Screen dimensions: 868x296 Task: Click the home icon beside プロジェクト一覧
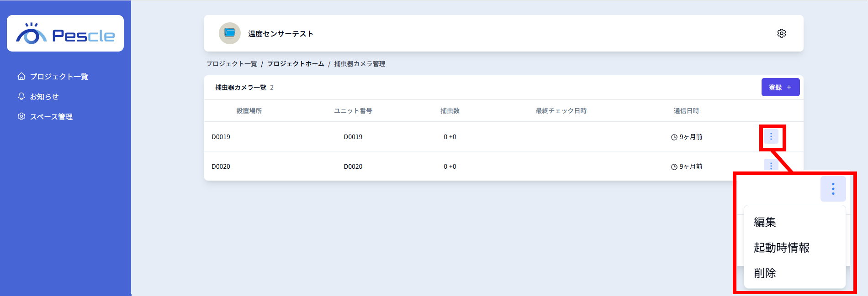pyautogui.click(x=21, y=76)
